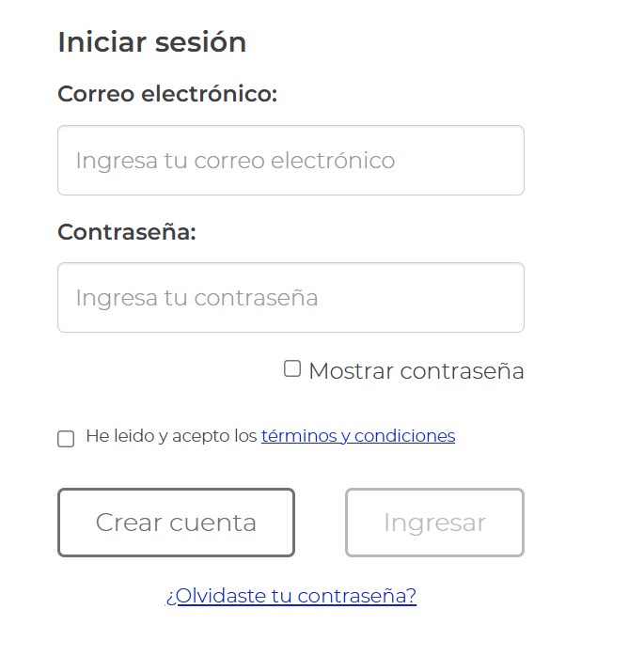This screenshot has width=644, height=656.
Task: Focus the password input field
Action: 291,298
